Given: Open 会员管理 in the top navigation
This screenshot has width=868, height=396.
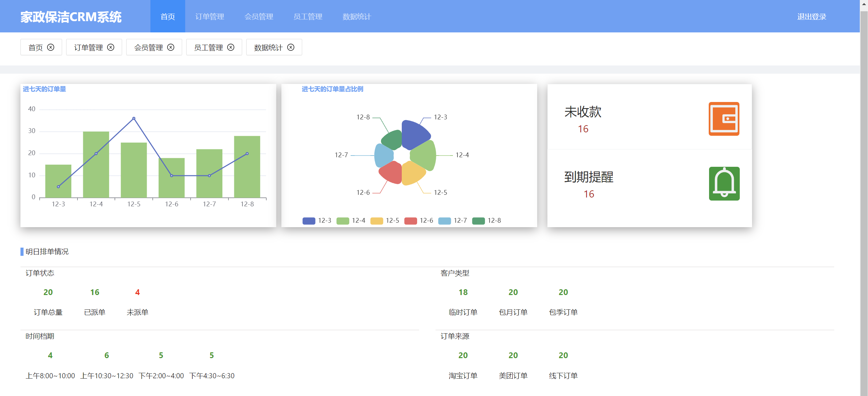Looking at the screenshot, I should [x=259, y=16].
